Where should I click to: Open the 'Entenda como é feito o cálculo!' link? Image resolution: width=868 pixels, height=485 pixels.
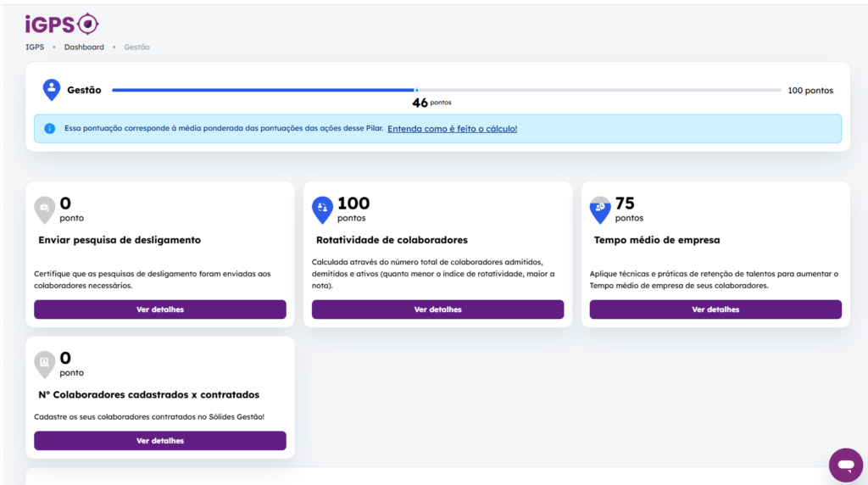[x=452, y=129]
